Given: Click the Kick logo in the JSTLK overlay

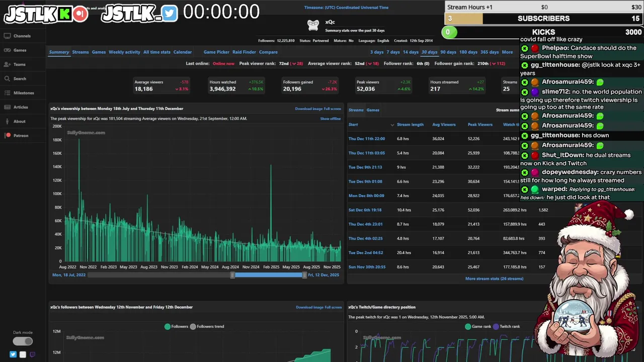Looking at the screenshot, I should click(x=64, y=14).
